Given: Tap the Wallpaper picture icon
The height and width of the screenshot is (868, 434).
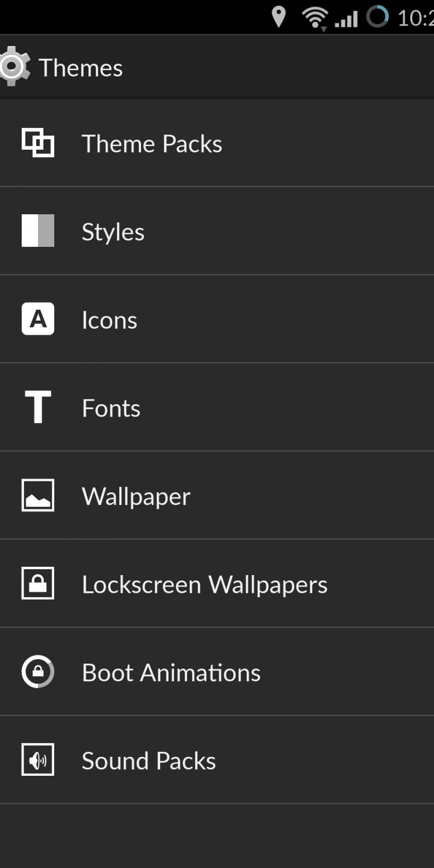Looking at the screenshot, I should [x=38, y=495].
